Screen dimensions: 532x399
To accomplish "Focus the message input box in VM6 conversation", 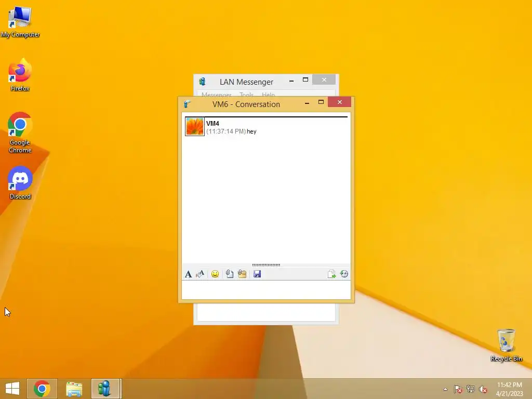I will [266, 290].
